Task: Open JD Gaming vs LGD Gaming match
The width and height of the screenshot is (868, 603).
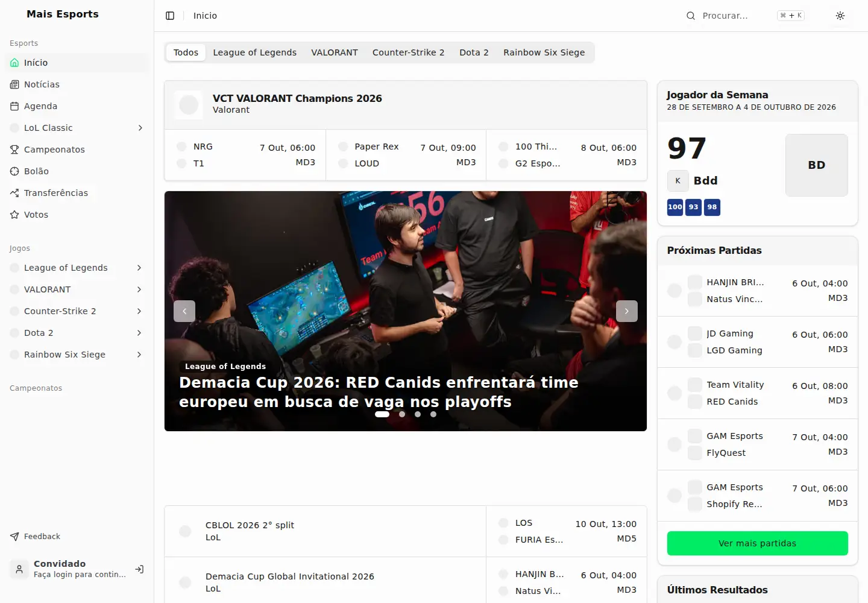Action: point(757,342)
